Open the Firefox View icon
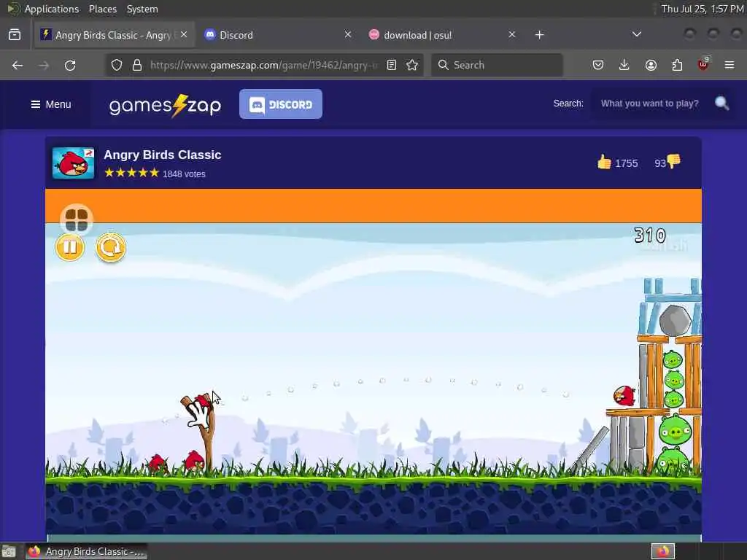 pos(15,35)
